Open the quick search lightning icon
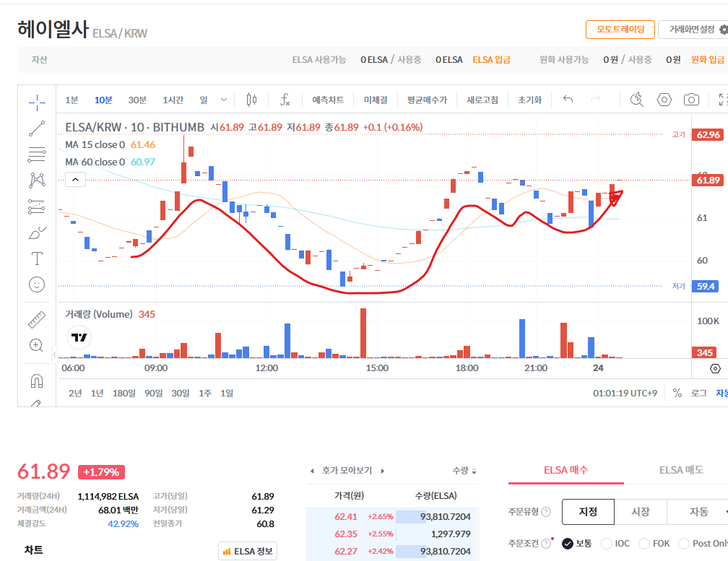The width and height of the screenshot is (728, 561). 636,100
